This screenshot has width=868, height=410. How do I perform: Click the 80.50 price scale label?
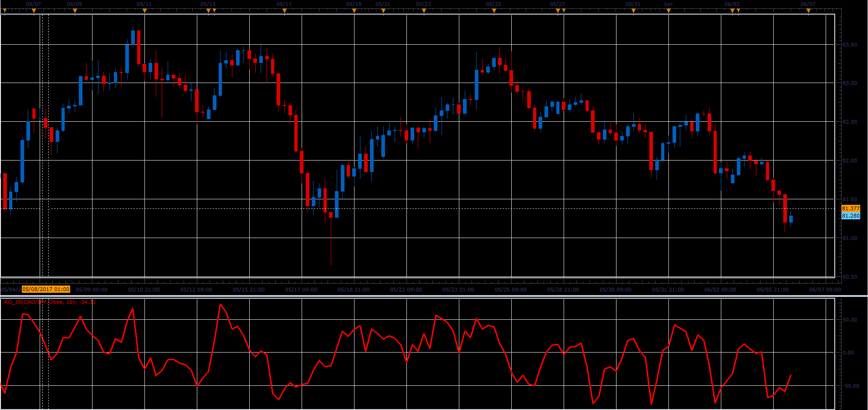click(849, 277)
